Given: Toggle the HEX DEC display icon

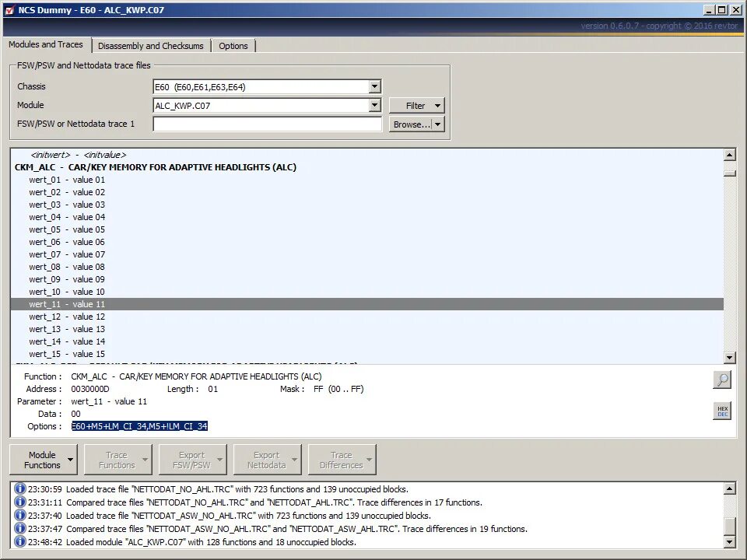Looking at the screenshot, I should coord(722,411).
